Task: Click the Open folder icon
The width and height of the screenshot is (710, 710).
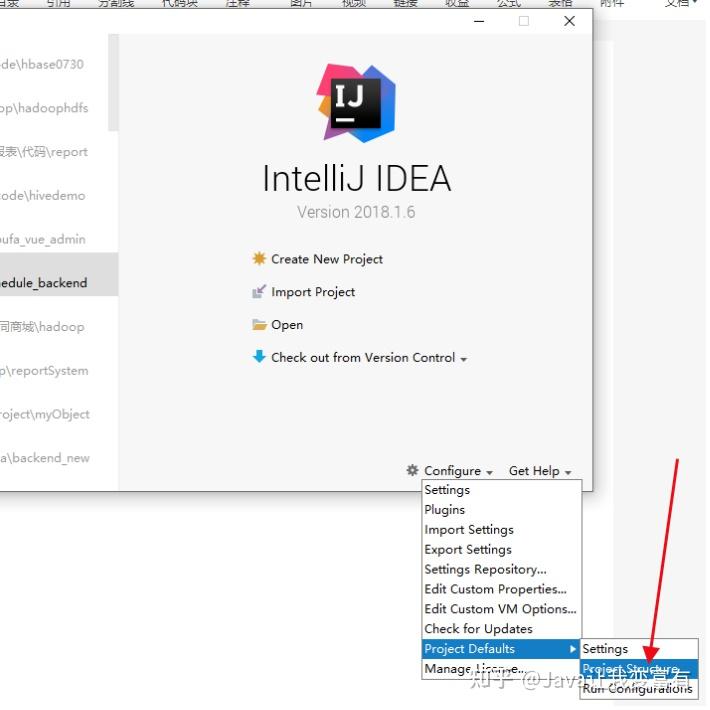Action: coord(259,325)
